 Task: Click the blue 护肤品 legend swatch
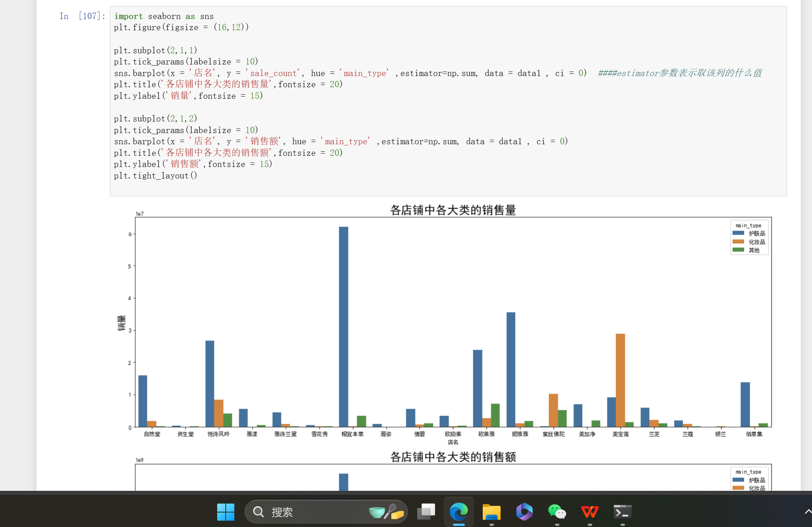tap(738, 233)
